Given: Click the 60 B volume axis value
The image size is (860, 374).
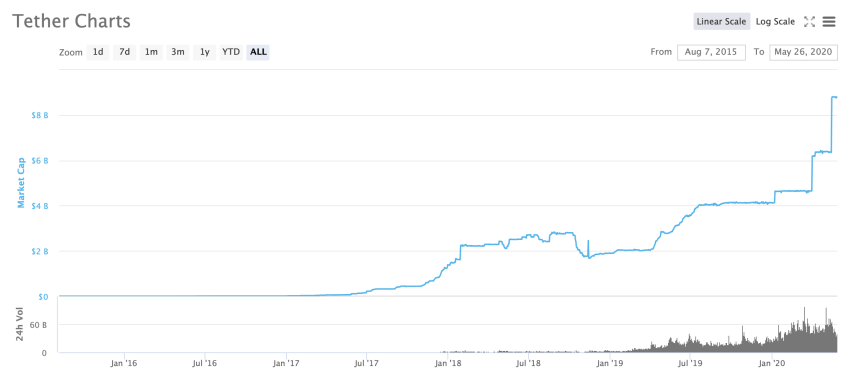Looking at the screenshot, I should coord(38,325).
